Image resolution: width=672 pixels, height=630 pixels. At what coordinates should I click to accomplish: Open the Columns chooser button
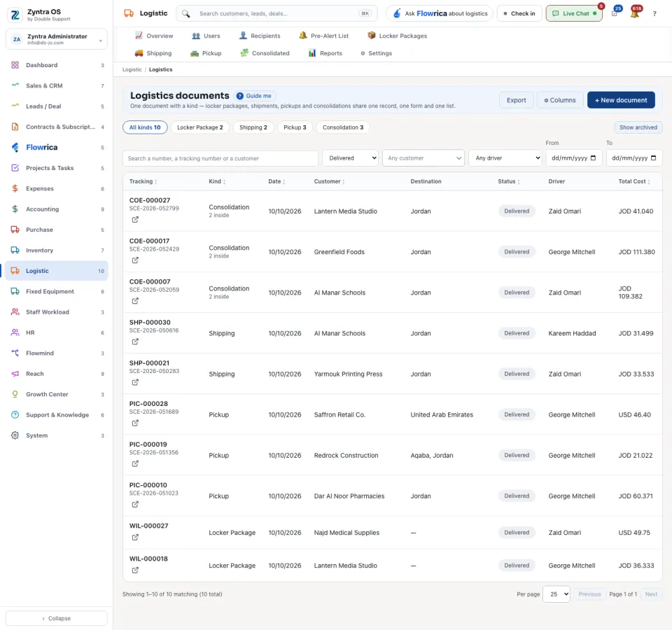click(x=560, y=100)
